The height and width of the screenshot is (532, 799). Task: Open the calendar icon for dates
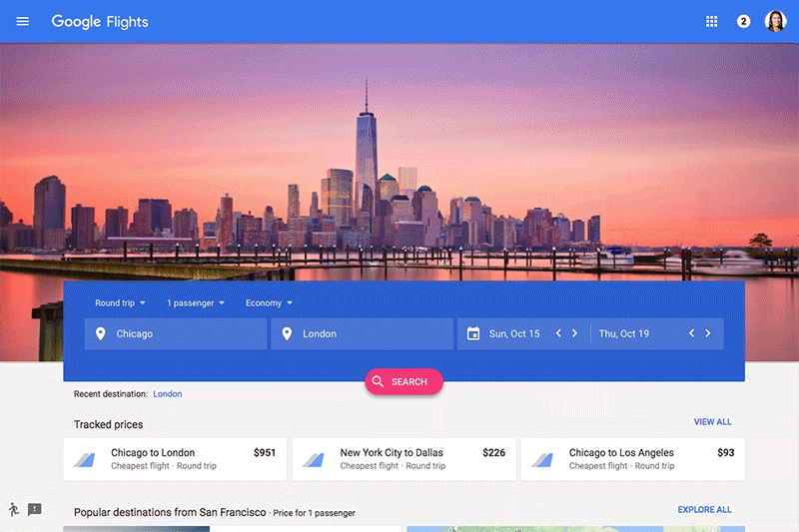click(x=473, y=333)
